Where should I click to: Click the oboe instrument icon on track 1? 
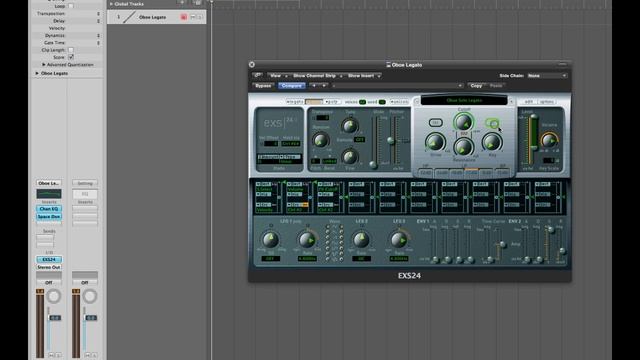click(129, 17)
